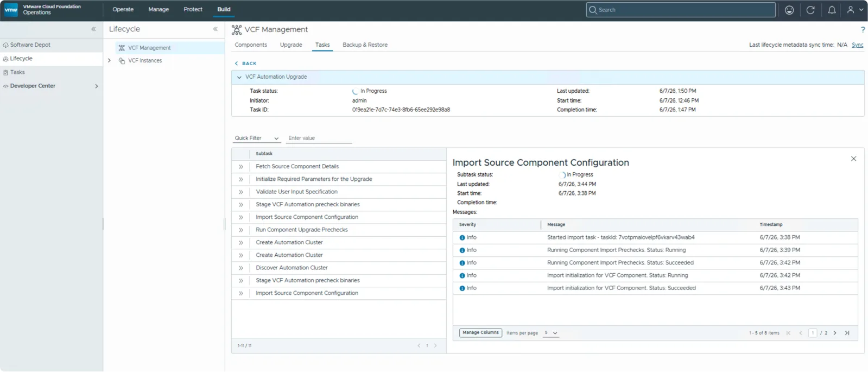868x372 pixels.
Task: Go to previous page of messages
Action: click(x=800, y=333)
